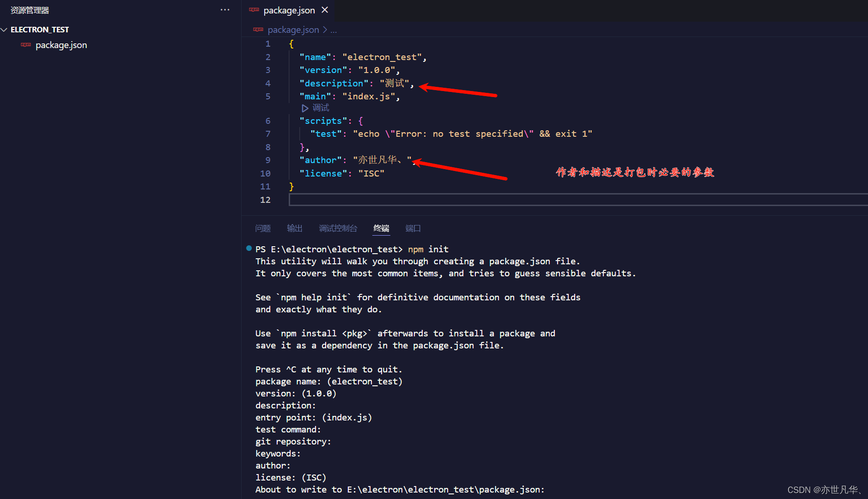
Task: Click the package.json file icon in breadcrumb
Action: 258,30
